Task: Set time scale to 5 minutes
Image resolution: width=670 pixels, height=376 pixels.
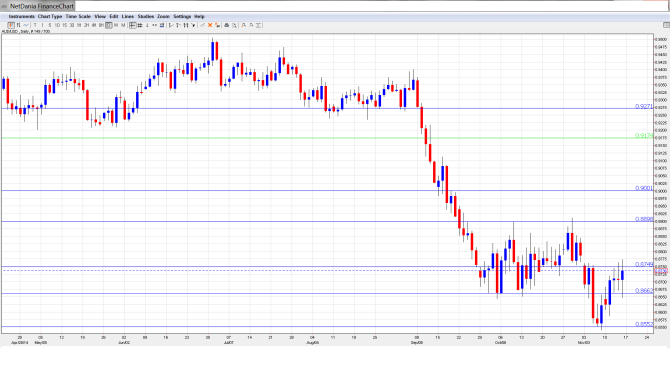Action: tap(50, 25)
